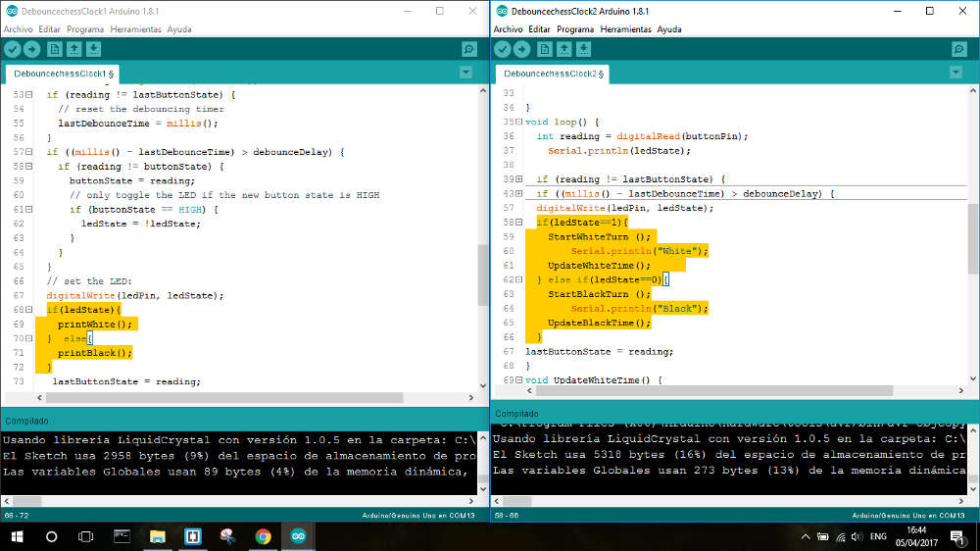Open Ayuda menu in DebouncechessClock1 window

pyautogui.click(x=179, y=29)
